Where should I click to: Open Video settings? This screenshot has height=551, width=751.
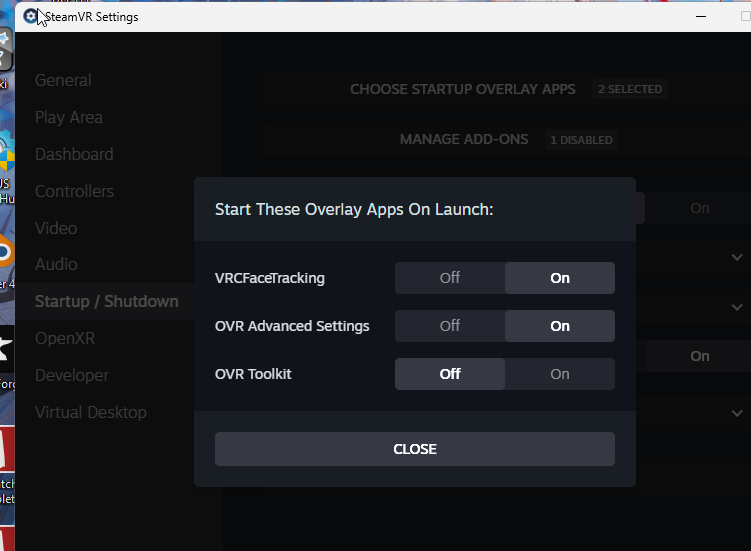point(56,228)
